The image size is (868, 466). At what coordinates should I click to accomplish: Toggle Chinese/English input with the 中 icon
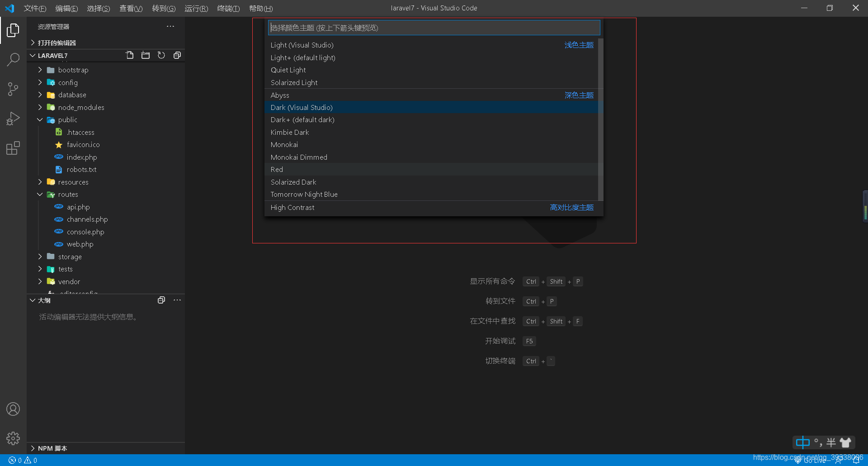[x=803, y=442]
